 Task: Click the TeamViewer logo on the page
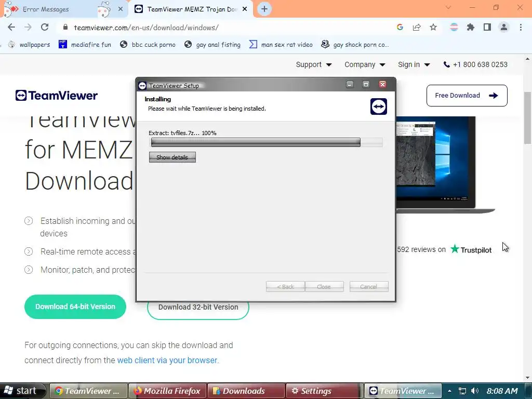[x=57, y=96]
